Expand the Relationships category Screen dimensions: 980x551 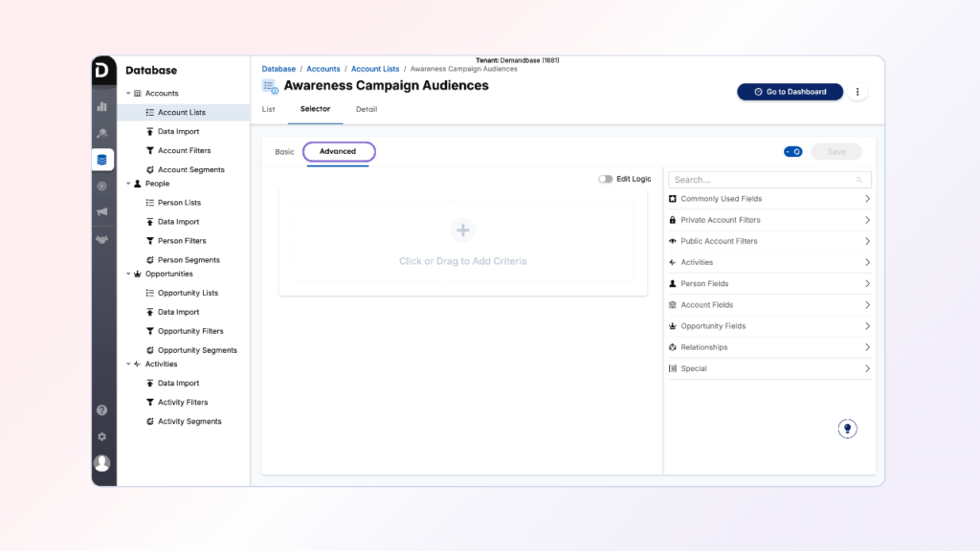point(769,347)
